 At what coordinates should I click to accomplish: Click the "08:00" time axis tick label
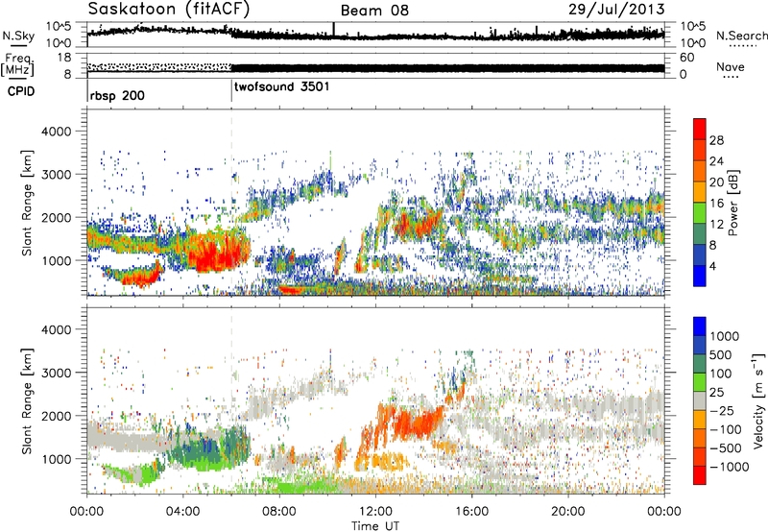pos(279,512)
